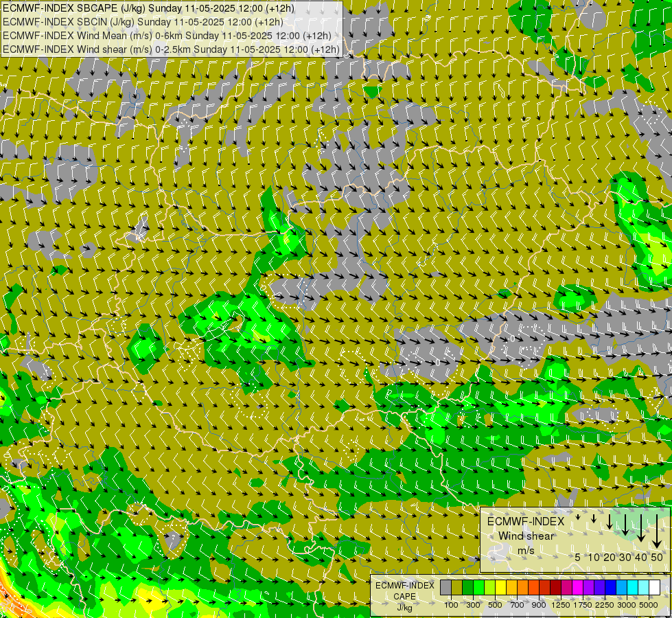Click the 'Wind shear' legend heading
Viewport: 672px width, 618px height.
[526, 536]
